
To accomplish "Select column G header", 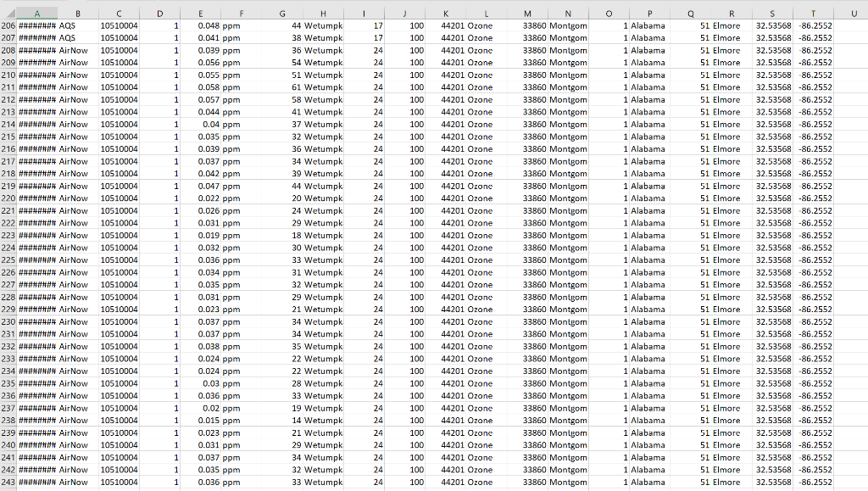I will click(282, 14).
